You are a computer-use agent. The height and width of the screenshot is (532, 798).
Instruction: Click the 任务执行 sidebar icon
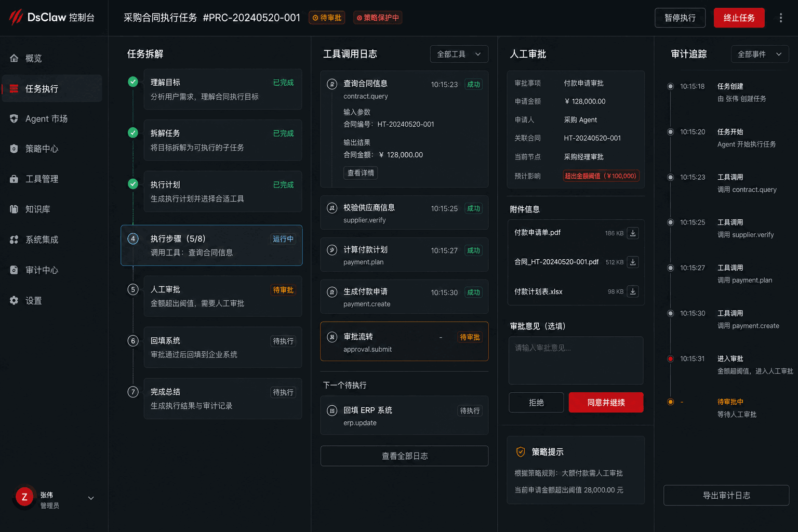pyautogui.click(x=14, y=89)
